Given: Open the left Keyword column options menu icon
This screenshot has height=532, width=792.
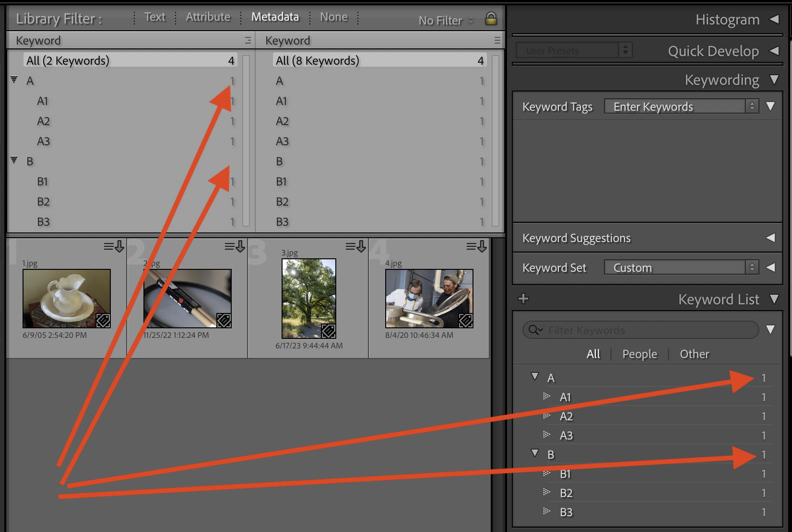Looking at the screenshot, I should click(x=248, y=40).
